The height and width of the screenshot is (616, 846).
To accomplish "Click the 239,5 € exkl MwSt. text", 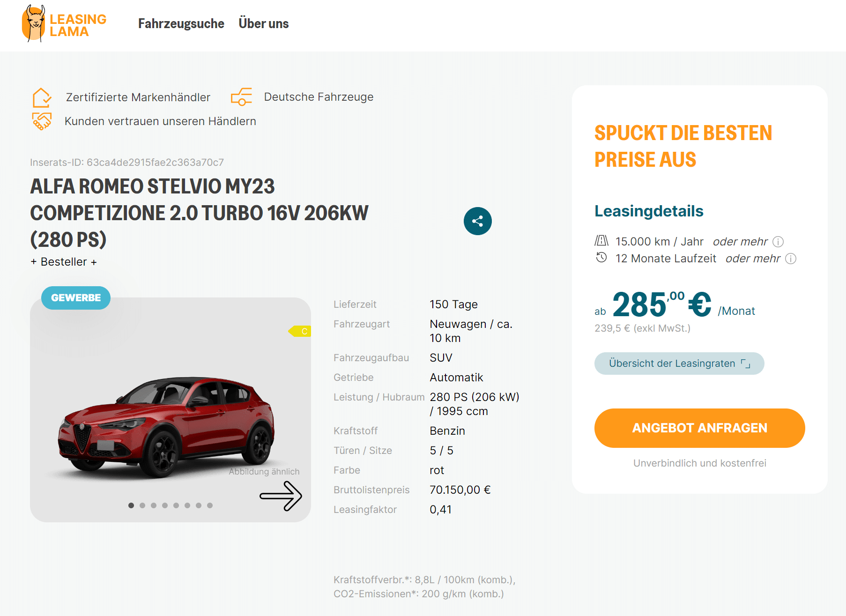I will tap(642, 328).
